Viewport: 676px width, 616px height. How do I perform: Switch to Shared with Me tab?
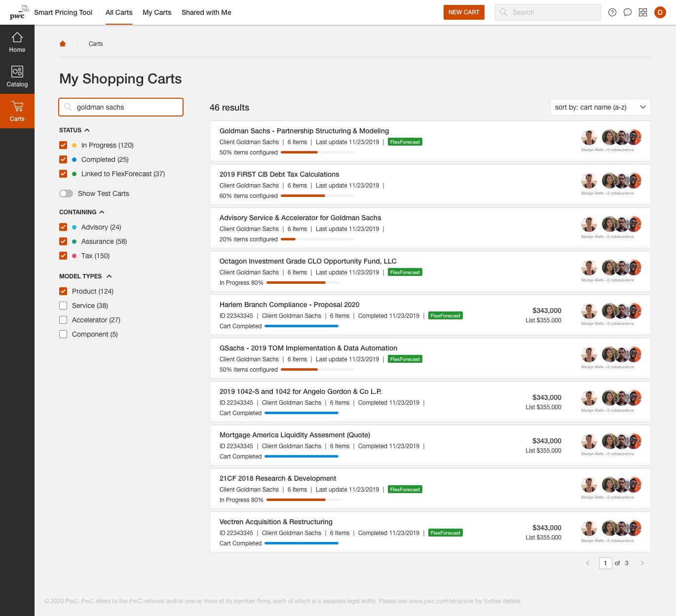click(206, 12)
